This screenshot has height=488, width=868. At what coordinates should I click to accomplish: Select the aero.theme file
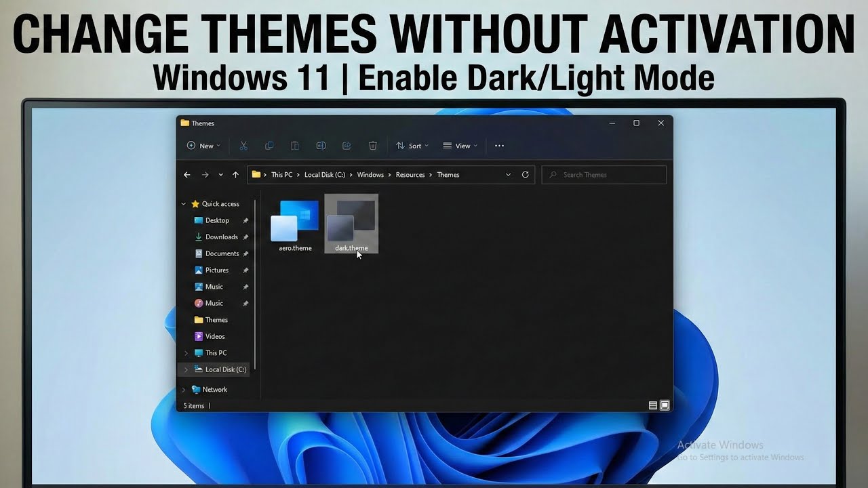(x=295, y=225)
